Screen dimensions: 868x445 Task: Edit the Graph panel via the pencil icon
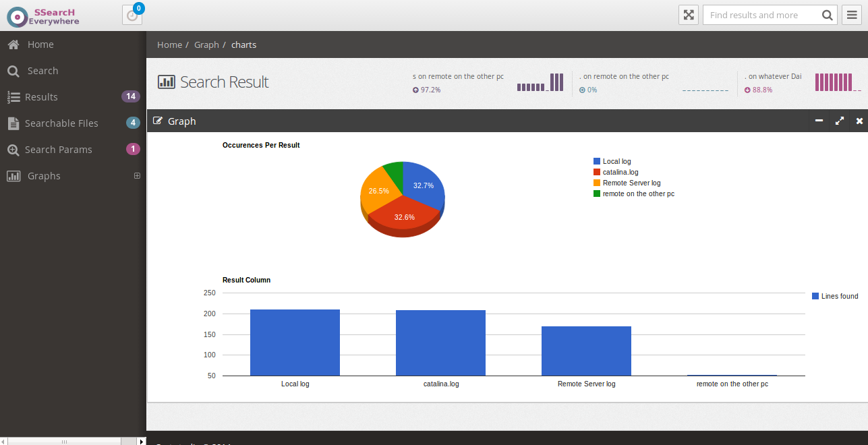point(157,121)
